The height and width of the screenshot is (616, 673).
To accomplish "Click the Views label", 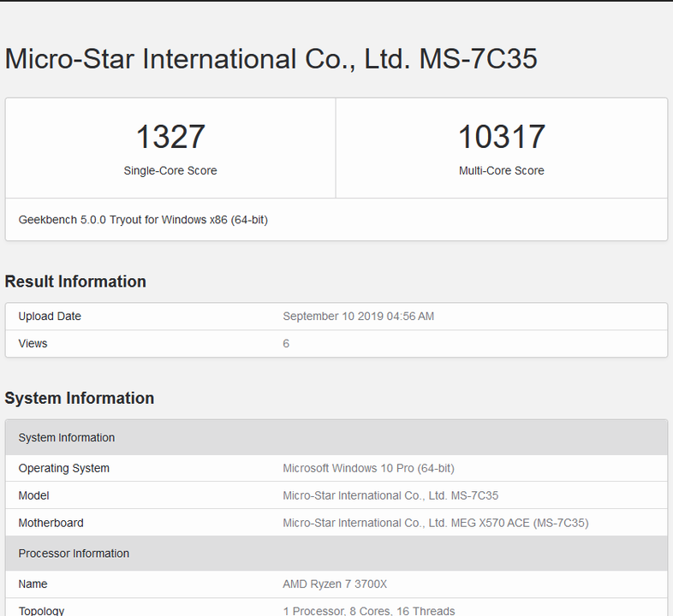I will tap(33, 344).
